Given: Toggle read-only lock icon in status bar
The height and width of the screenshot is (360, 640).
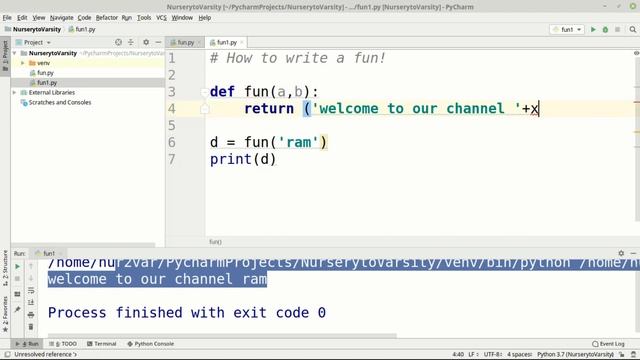Looking at the screenshot, I should point(622,354).
